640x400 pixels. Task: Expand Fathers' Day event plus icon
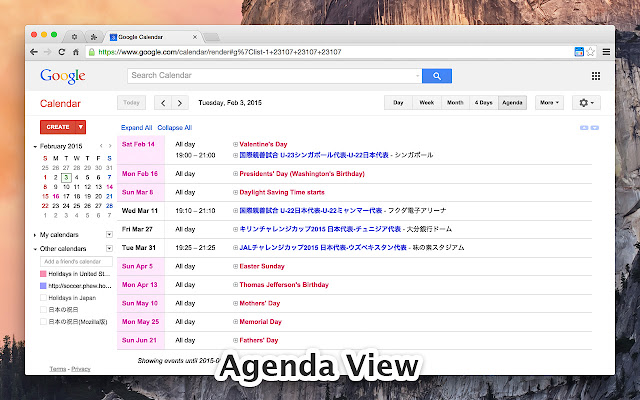tap(235, 340)
